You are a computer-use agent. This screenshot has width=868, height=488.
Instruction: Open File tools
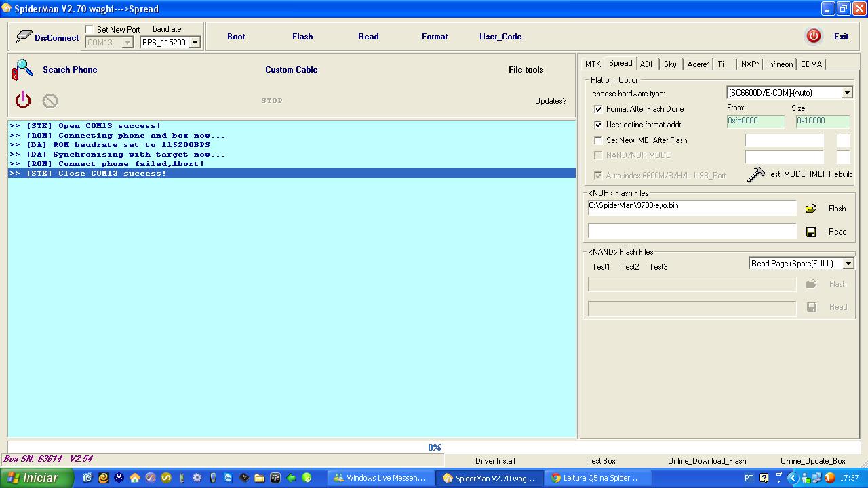pos(526,70)
